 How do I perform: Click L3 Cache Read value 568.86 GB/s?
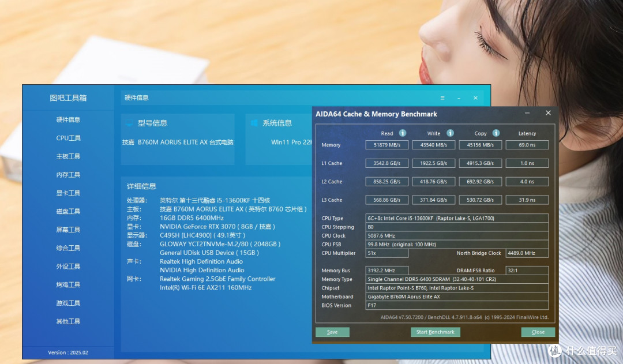point(387,200)
